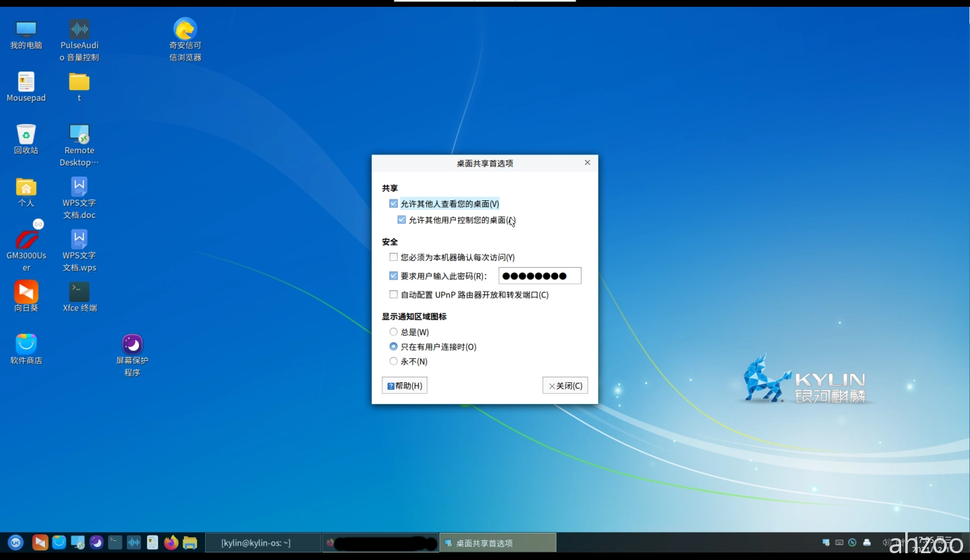This screenshot has width=970, height=560.
Task: Check 自动配置 UPnP 路由器开放和转发端口
Action: (x=393, y=294)
